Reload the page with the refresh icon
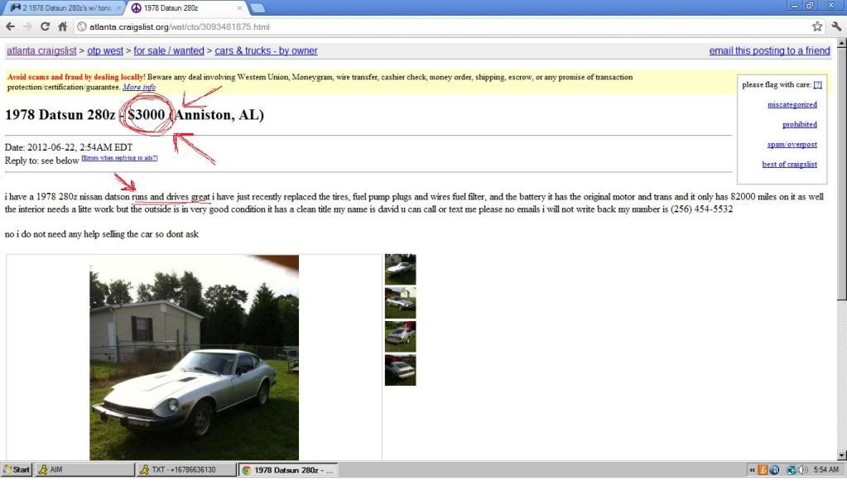Viewport: 847px width, 504px height. [x=45, y=26]
